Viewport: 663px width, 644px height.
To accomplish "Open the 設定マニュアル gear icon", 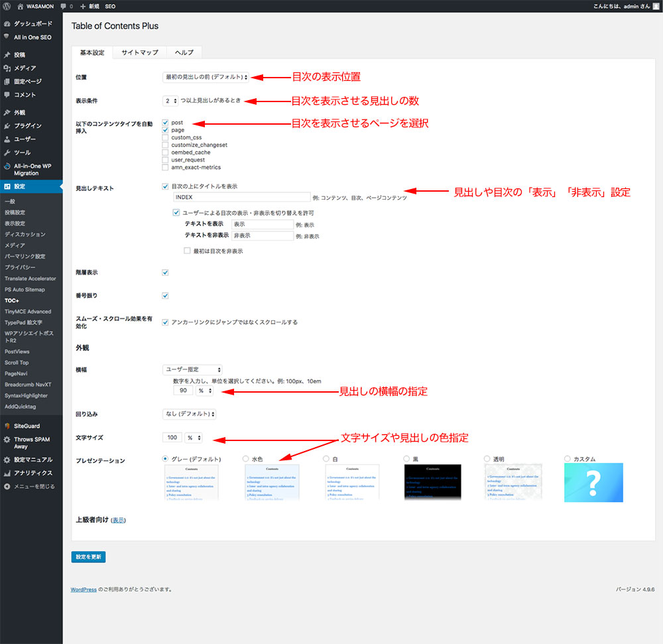I will [x=7, y=460].
